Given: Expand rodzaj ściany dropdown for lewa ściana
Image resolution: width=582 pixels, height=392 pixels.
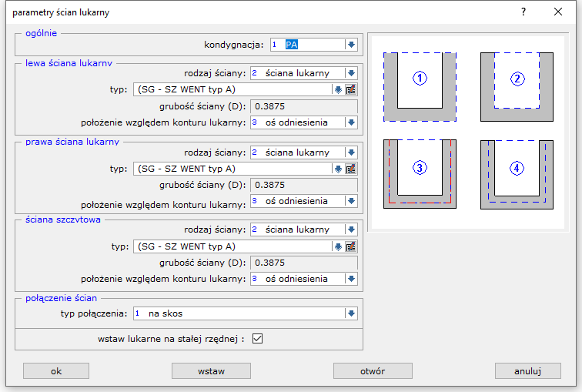Looking at the screenshot, I should point(351,73).
